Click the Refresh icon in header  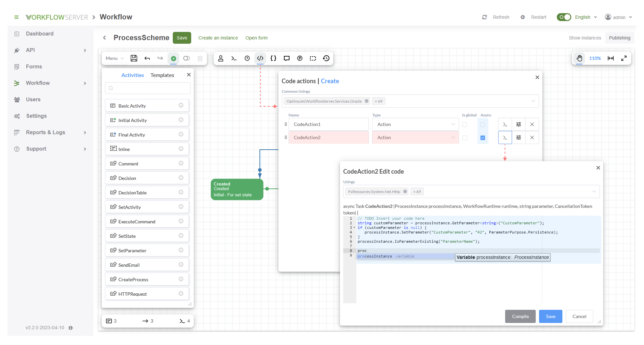coord(484,17)
